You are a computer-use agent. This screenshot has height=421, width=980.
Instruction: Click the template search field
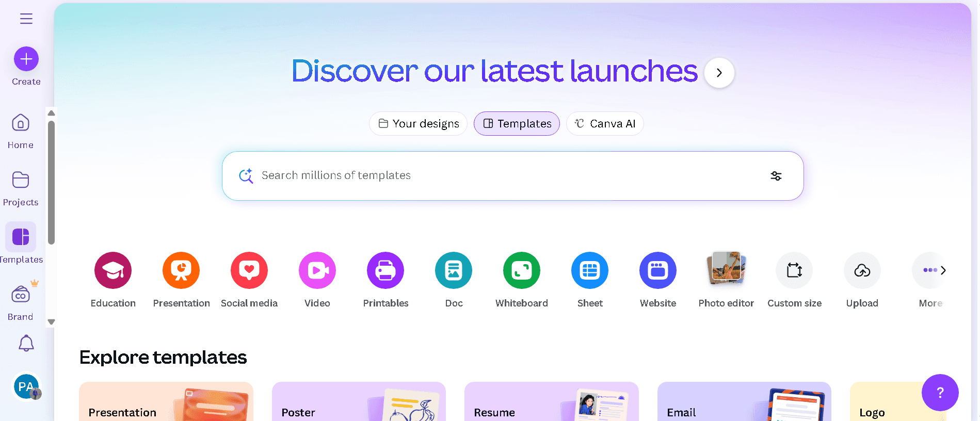(512, 176)
